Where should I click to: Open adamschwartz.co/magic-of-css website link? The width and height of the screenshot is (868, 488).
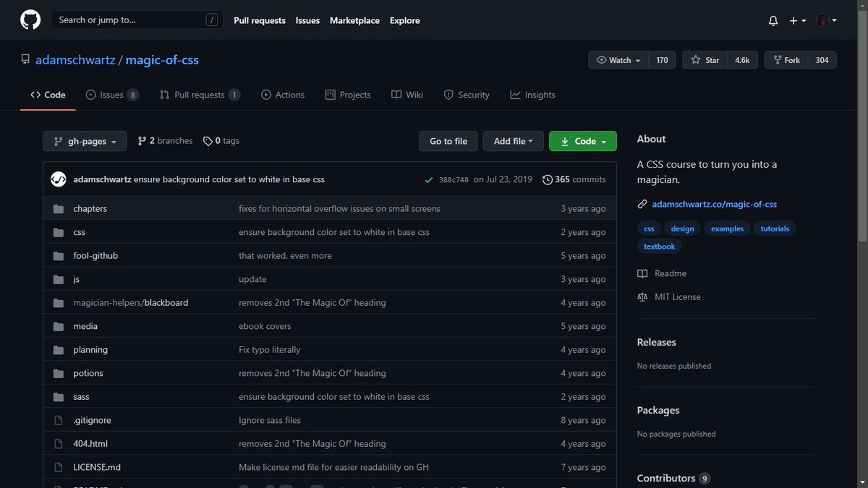[x=714, y=205]
